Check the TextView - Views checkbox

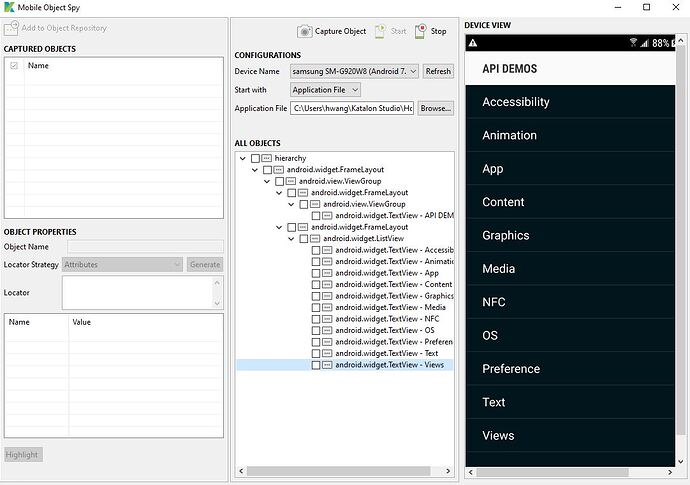point(316,365)
